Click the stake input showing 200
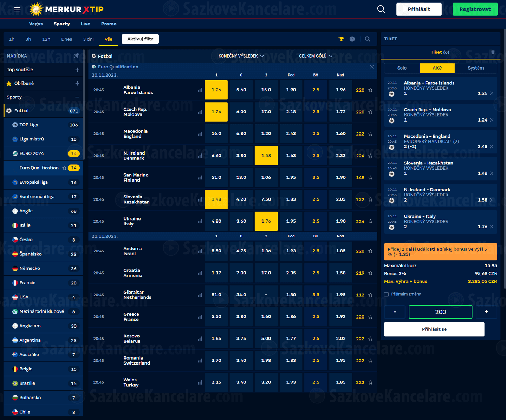This screenshot has width=506, height=420. 441,312
